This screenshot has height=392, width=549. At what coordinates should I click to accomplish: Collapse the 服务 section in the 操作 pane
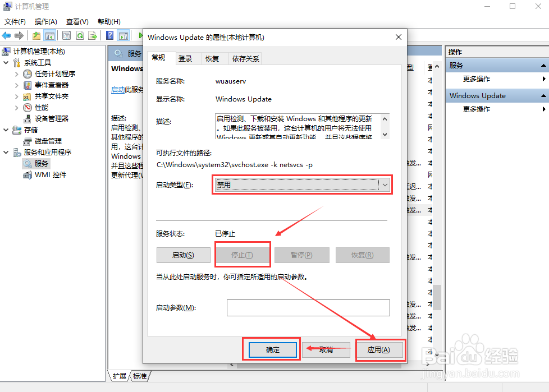pyautogui.click(x=543, y=66)
